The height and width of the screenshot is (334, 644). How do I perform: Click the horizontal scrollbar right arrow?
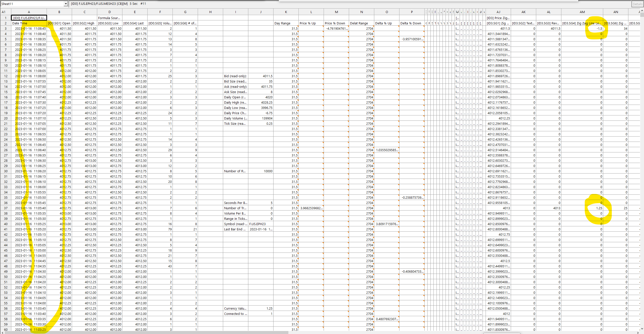coord(638,332)
